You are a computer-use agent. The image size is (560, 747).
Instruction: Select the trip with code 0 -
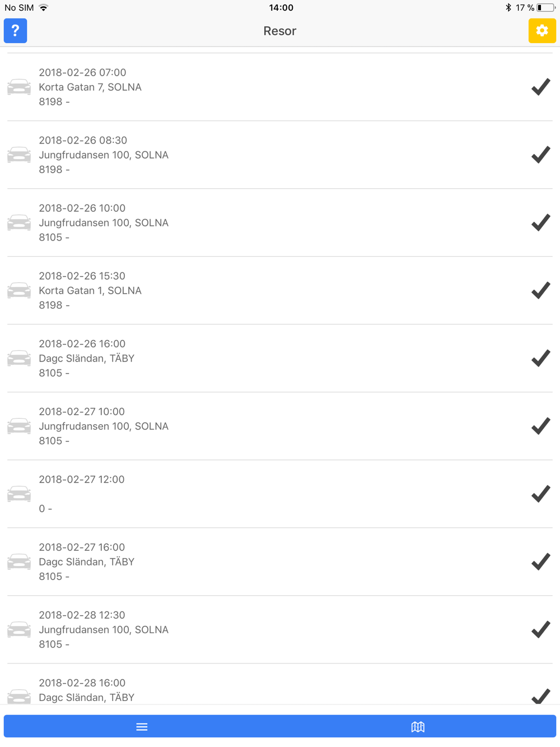[224, 494]
